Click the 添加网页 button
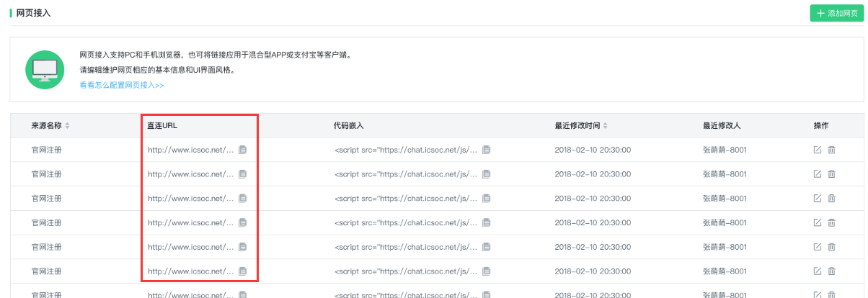Image resolution: width=868 pixels, height=298 pixels. [836, 13]
